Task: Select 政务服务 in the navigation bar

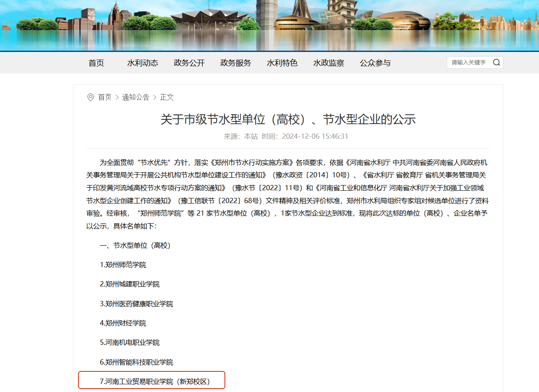Action: tap(236, 63)
